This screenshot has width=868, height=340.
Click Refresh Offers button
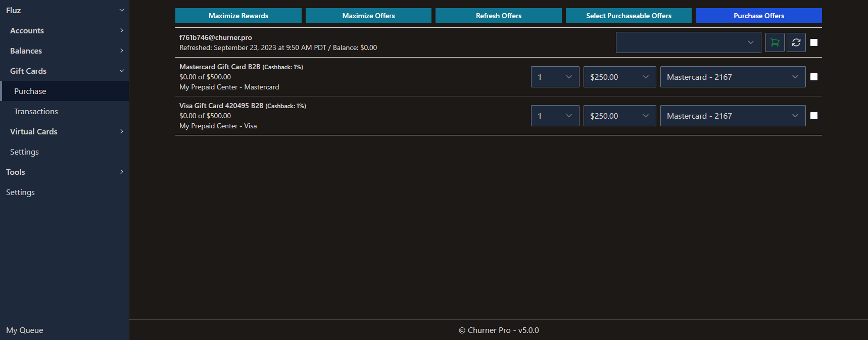click(498, 16)
